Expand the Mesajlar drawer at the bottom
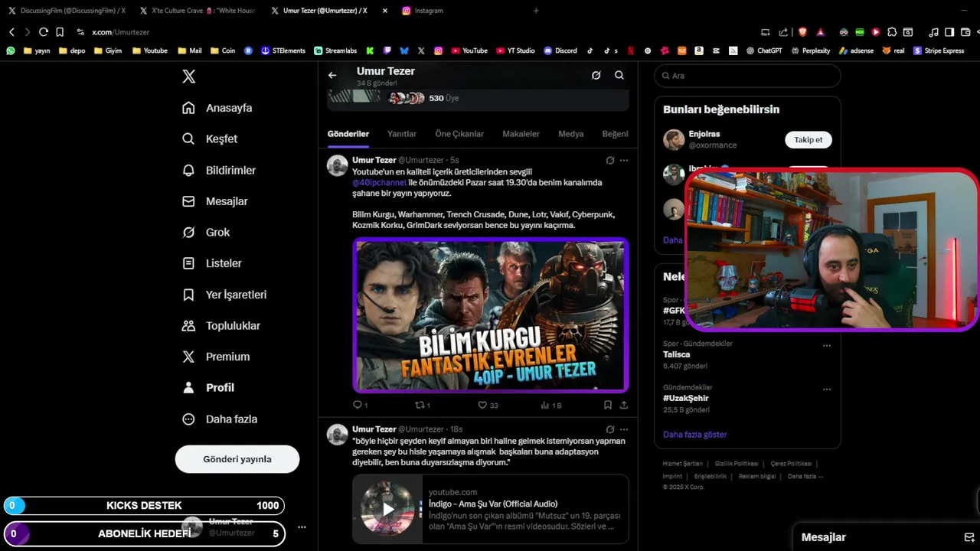Screen dimensions: 980x551 click(886, 537)
